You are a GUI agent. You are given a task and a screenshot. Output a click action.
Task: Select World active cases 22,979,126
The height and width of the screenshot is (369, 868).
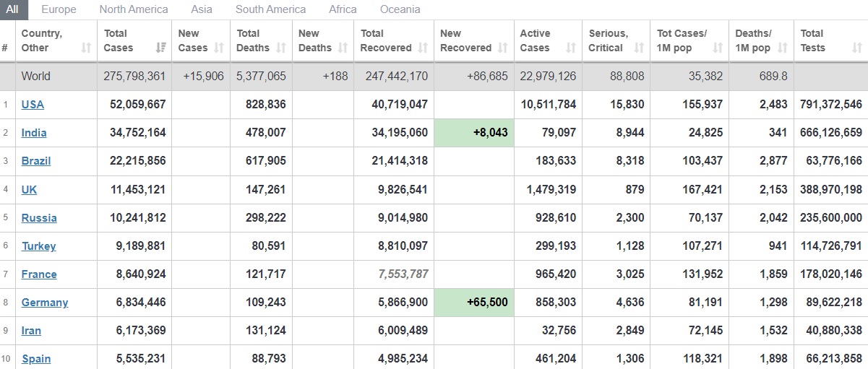point(548,77)
